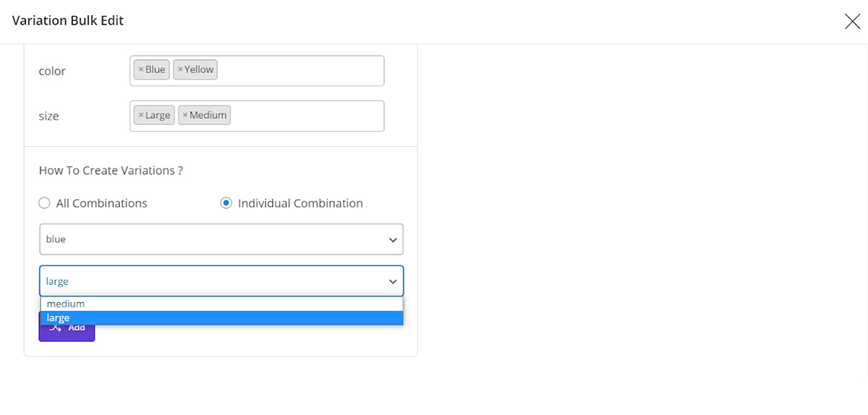The image size is (868, 415).
Task: Click the chevron on the blue dropdown
Action: [393, 240]
